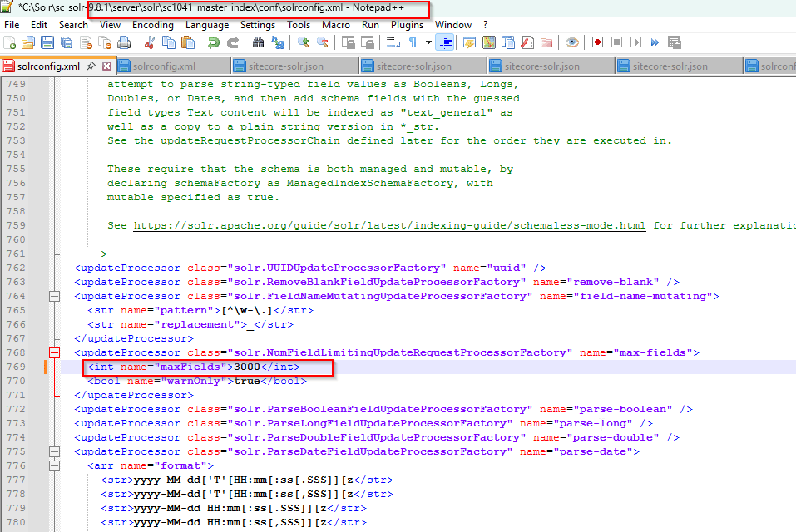Start macro recording with red dot icon
The image size is (796, 532).
(598, 42)
